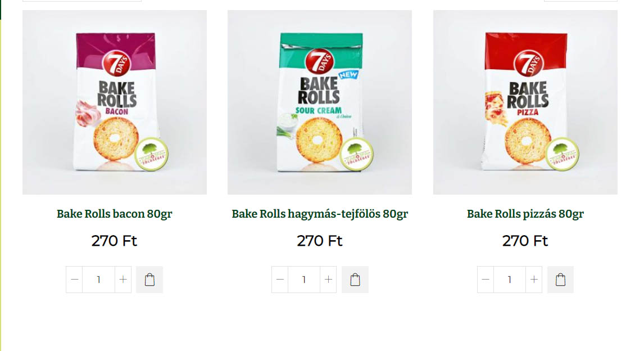Decrease quantity of Bake Rolls pizzás
This screenshot has width=644, height=351.
(486, 280)
